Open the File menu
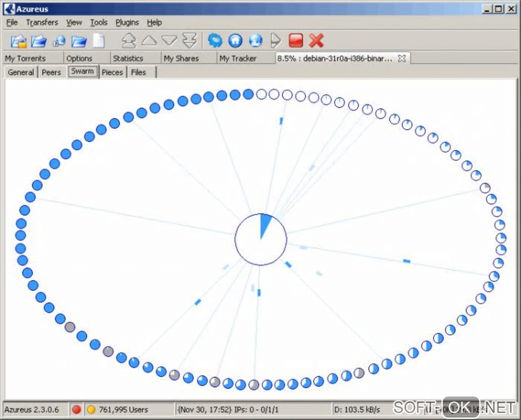The image size is (521, 420). click(12, 22)
